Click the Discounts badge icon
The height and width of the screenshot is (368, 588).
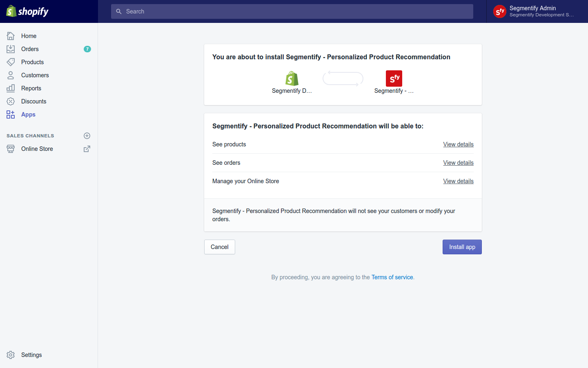pyautogui.click(x=11, y=101)
